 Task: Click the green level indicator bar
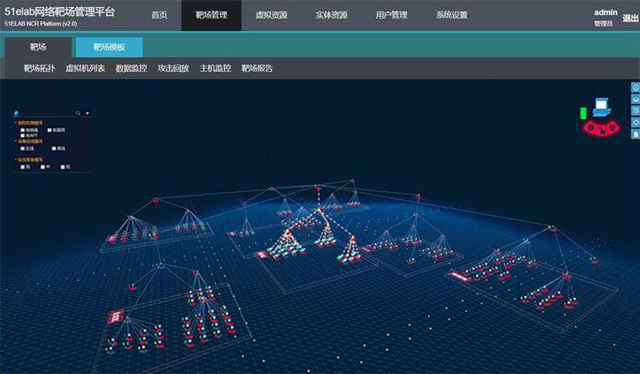(x=583, y=113)
